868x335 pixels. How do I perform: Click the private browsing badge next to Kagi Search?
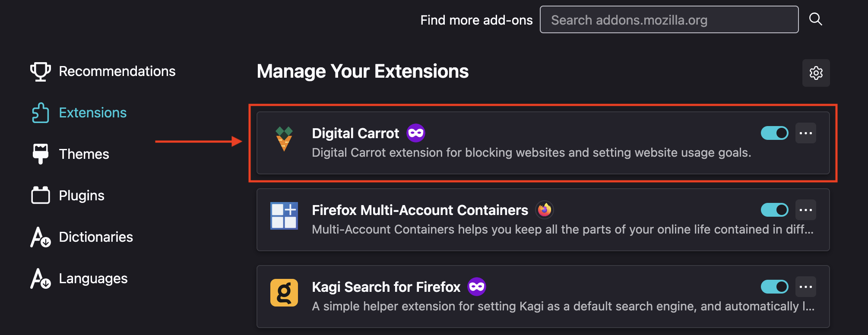pyautogui.click(x=477, y=287)
